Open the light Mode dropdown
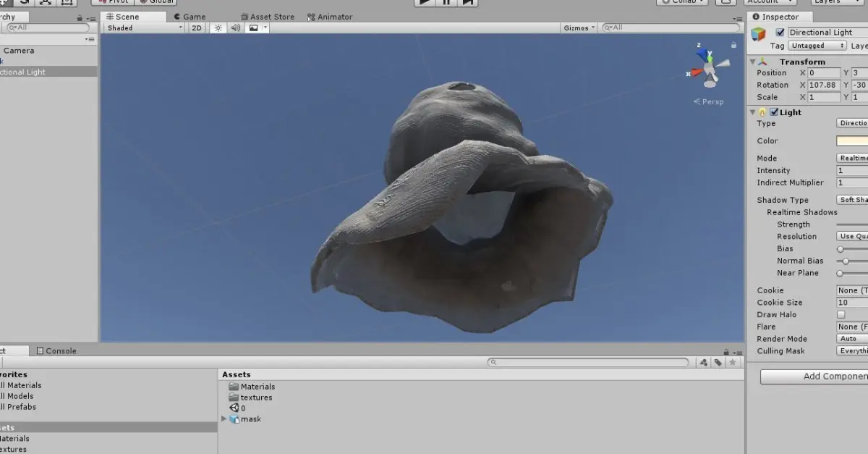 [852, 158]
